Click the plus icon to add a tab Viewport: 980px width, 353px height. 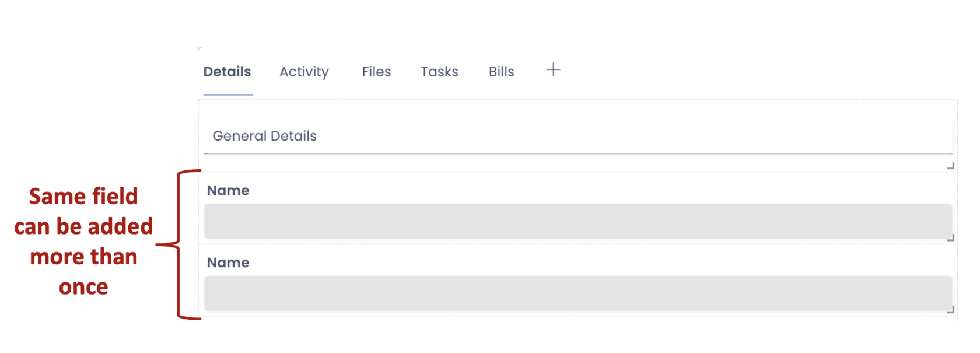(553, 70)
